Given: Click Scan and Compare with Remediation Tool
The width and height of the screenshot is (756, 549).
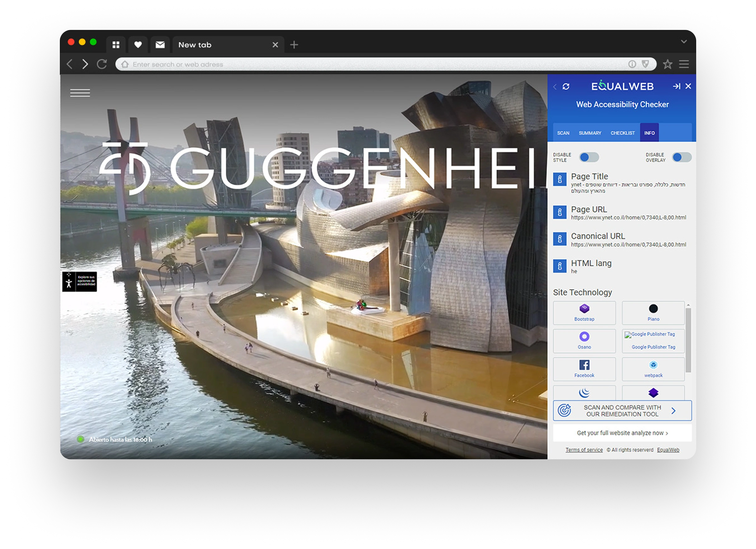Looking at the screenshot, I should [622, 411].
